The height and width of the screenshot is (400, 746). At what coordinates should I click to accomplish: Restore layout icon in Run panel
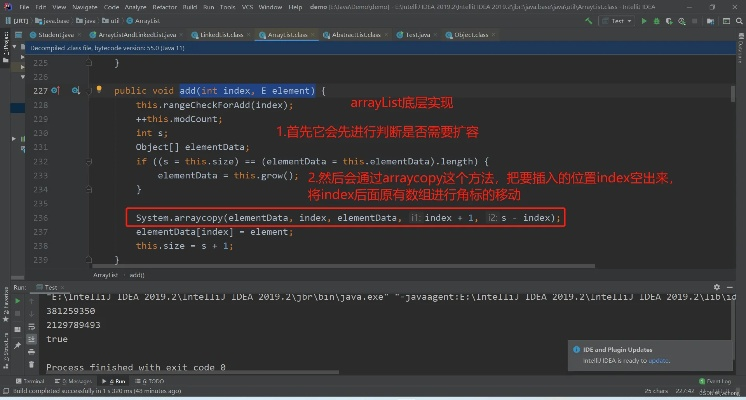(x=18, y=330)
